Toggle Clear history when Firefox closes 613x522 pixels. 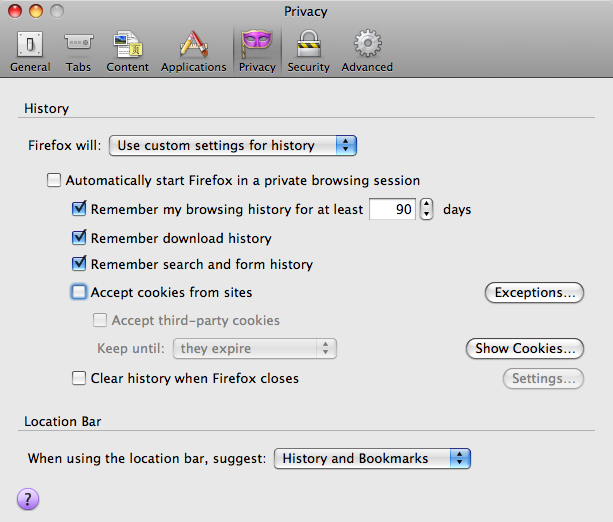pos(79,379)
